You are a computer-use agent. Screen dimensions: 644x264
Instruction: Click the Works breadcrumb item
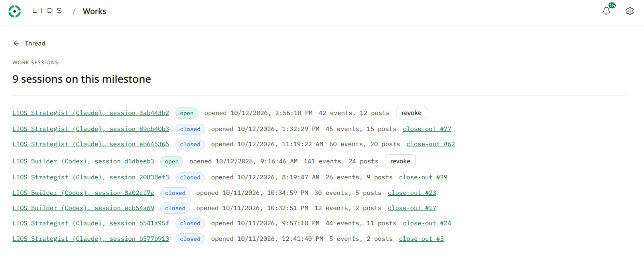pos(95,11)
